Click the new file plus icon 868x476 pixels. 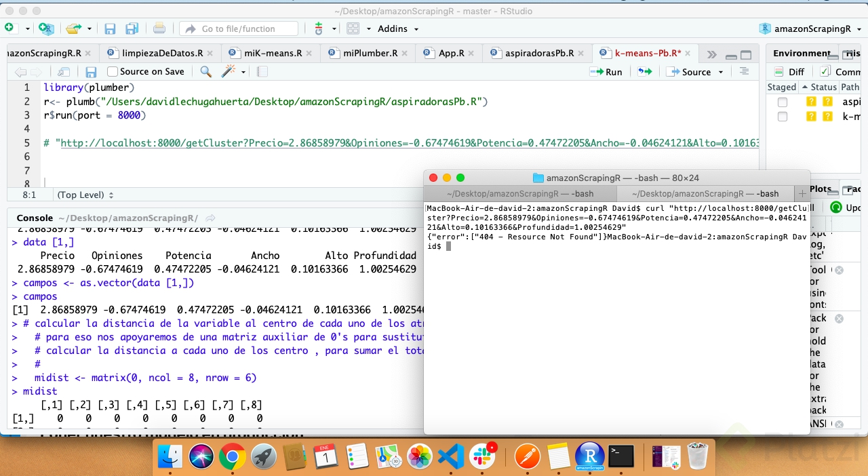(9, 28)
